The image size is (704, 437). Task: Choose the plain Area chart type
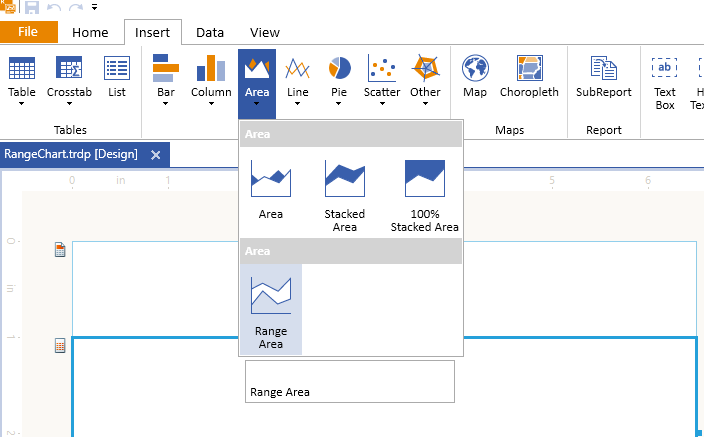271,190
